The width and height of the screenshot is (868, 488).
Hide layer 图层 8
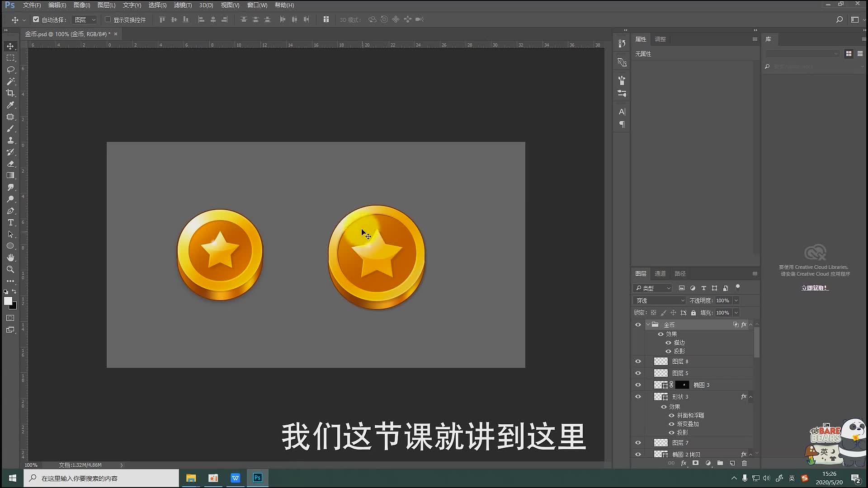click(638, 361)
